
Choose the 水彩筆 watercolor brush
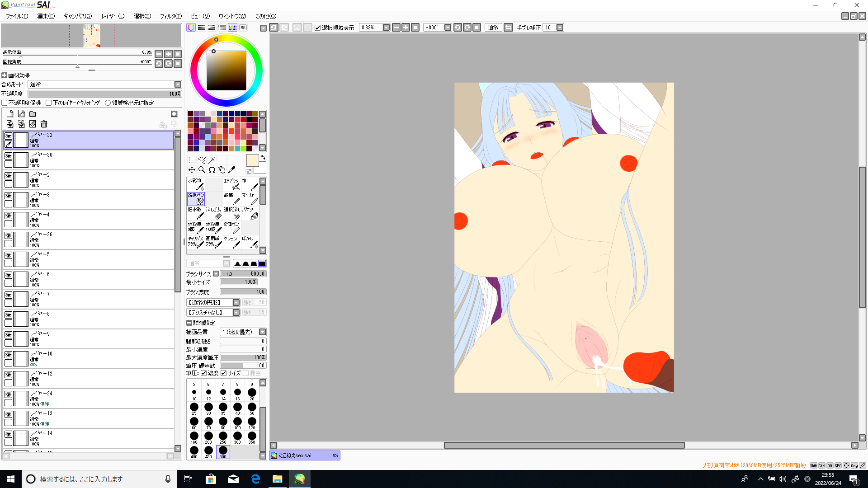(x=196, y=184)
